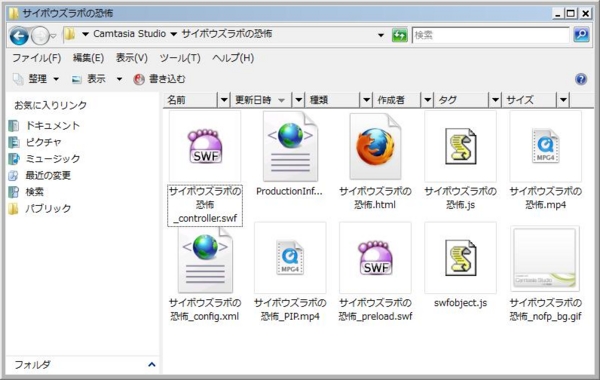Select the サイボウズラボの恐怖_controller.swf file icon
The width and height of the screenshot is (600, 380).
[x=205, y=147]
